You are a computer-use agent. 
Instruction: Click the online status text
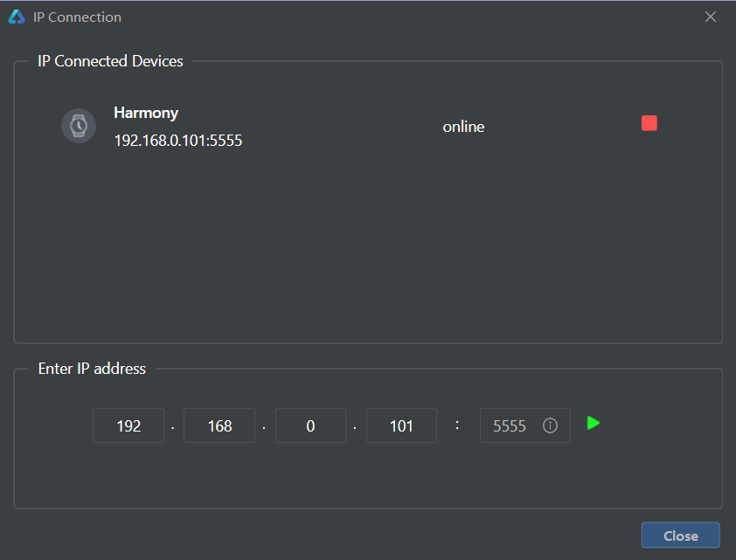[464, 127]
